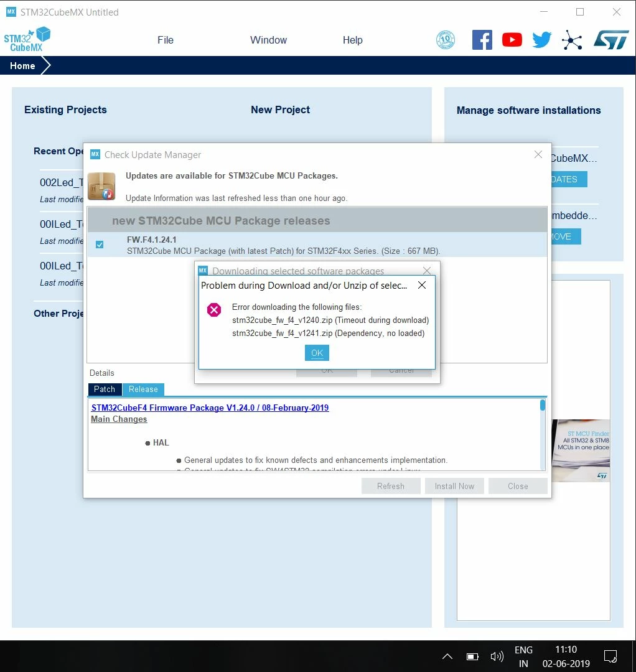Click the Refresh button
The image size is (636, 672).
coord(390,486)
